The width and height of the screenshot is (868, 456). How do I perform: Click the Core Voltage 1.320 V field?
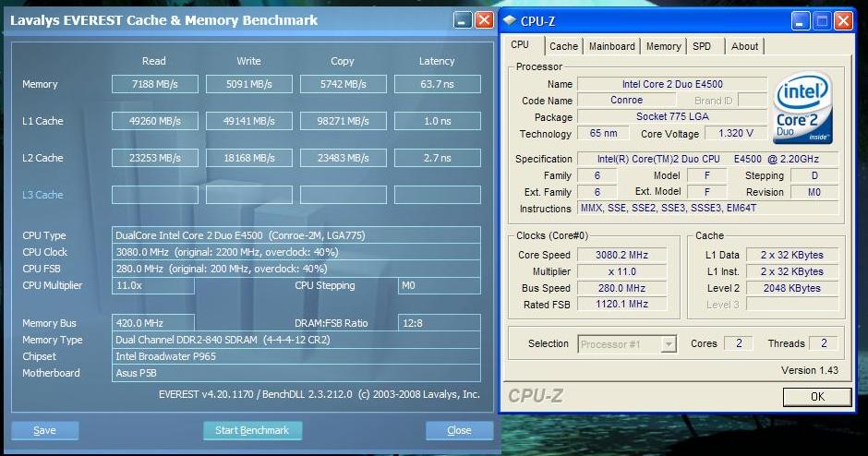click(736, 133)
